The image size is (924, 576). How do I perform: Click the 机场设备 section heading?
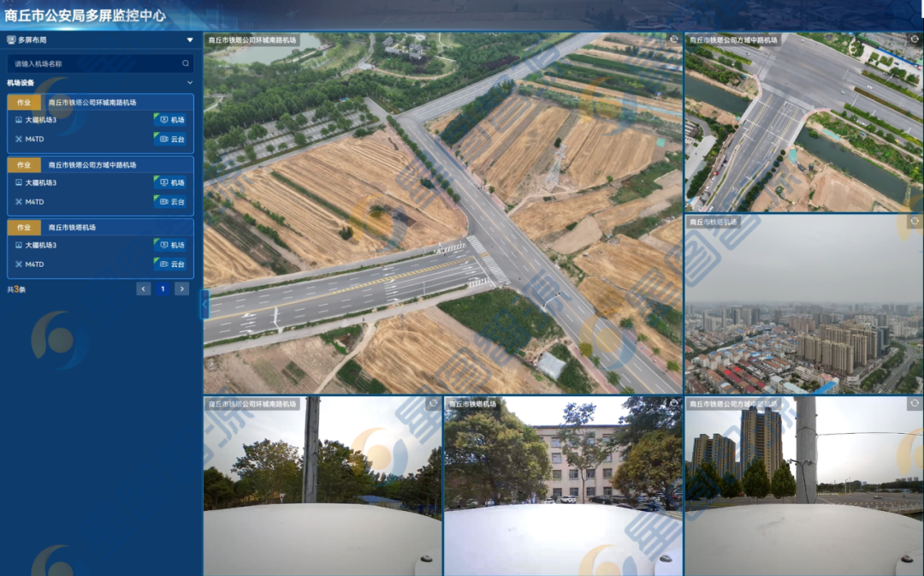point(21,82)
